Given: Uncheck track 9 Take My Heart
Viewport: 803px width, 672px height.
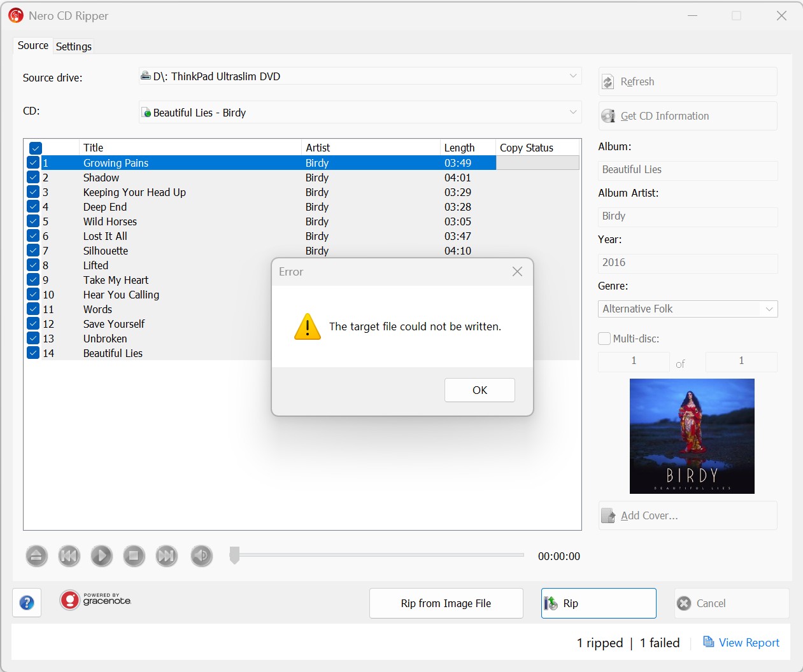Looking at the screenshot, I should pyautogui.click(x=33, y=279).
